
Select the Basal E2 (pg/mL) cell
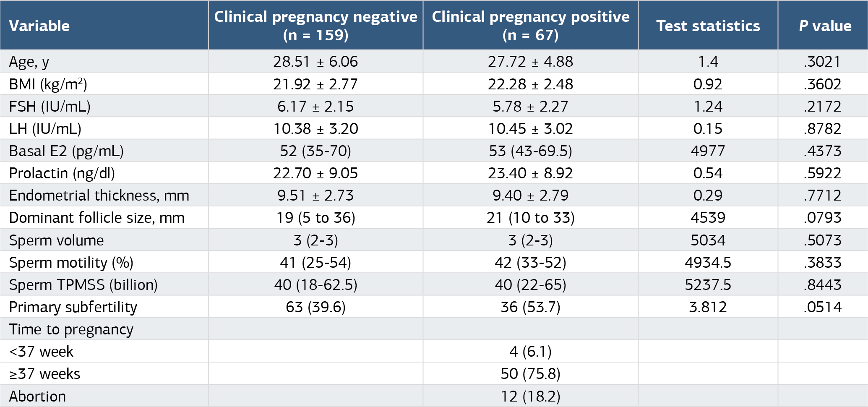[66, 151]
